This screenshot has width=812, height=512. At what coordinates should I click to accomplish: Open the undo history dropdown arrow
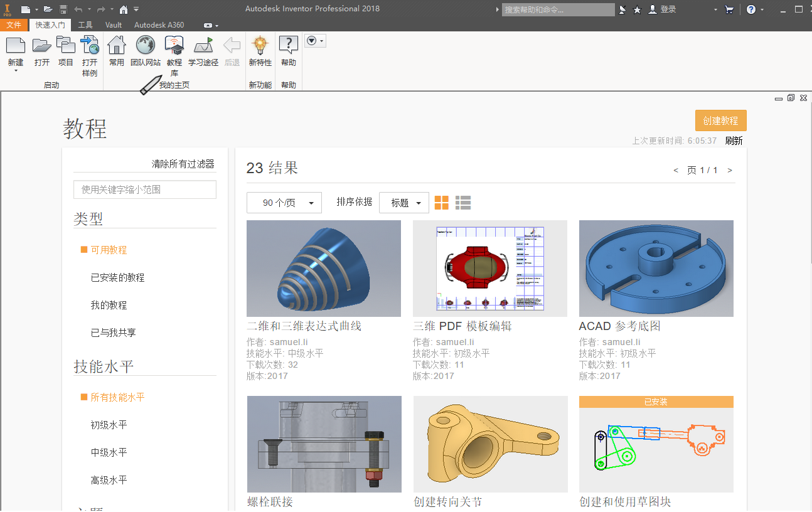click(x=88, y=10)
